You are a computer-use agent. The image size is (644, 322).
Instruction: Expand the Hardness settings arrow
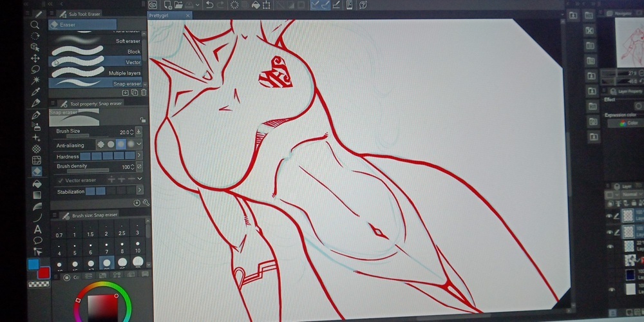point(139,156)
